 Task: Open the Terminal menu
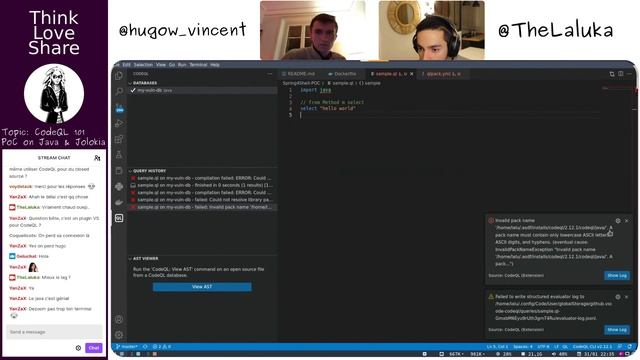pos(198,65)
